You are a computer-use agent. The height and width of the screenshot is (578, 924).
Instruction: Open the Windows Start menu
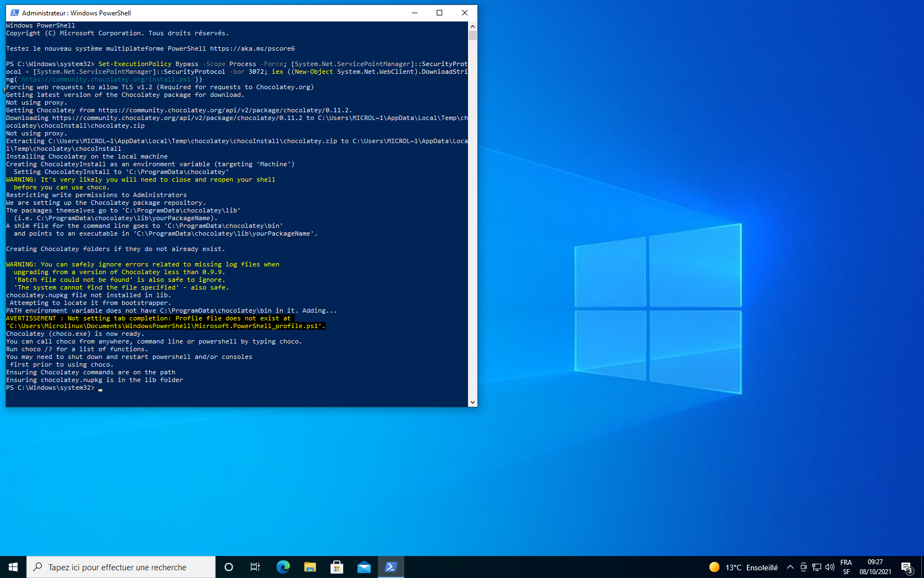(x=13, y=567)
